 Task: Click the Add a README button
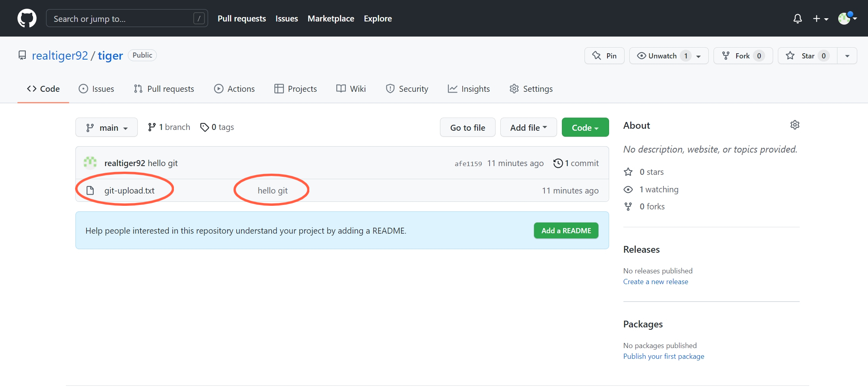click(x=566, y=231)
